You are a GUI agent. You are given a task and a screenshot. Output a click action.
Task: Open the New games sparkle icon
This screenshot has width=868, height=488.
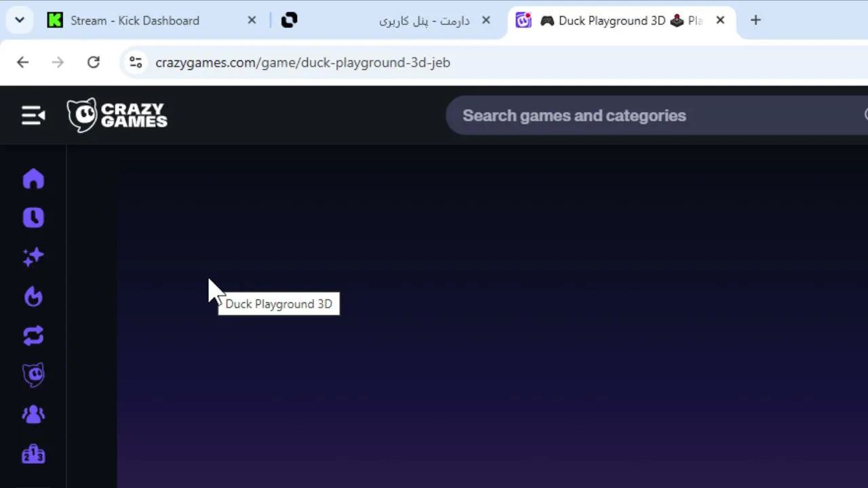tap(33, 256)
